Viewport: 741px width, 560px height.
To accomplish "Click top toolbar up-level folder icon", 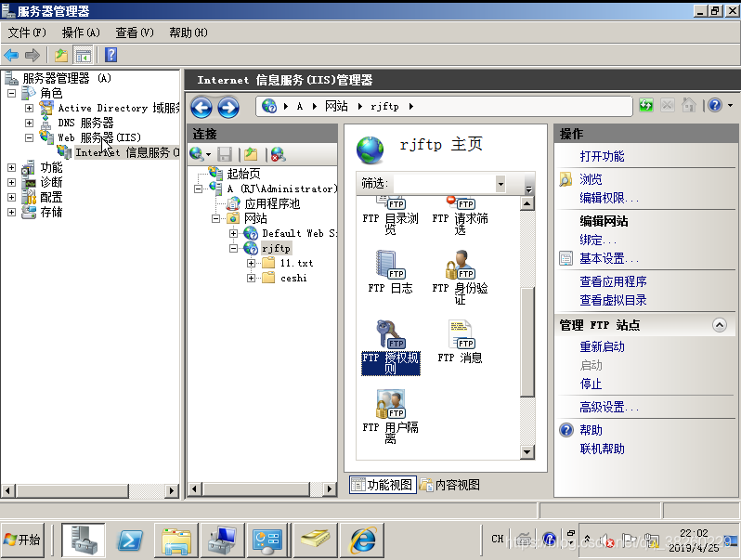I will (61, 56).
